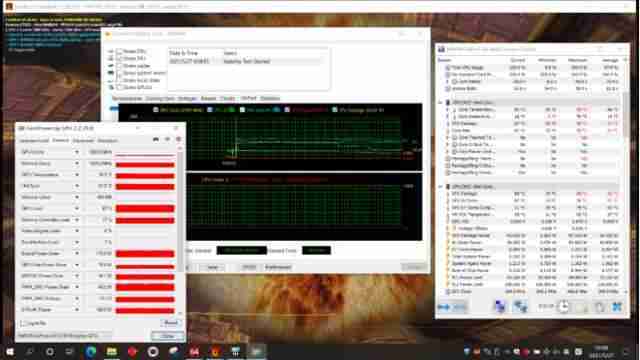640x360 pixels.
Task: Select 'Stability Test: Started' log row
Action: [x=245, y=62]
